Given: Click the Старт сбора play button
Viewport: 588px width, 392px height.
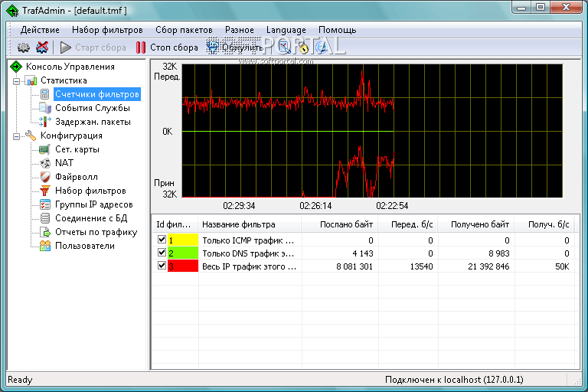Looking at the screenshot, I should pyautogui.click(x=93, y=47).
